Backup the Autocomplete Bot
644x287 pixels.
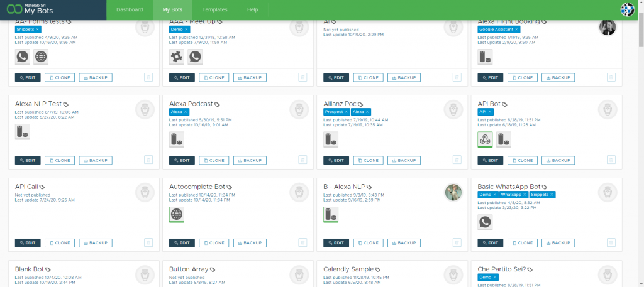(x=250, y=242)
